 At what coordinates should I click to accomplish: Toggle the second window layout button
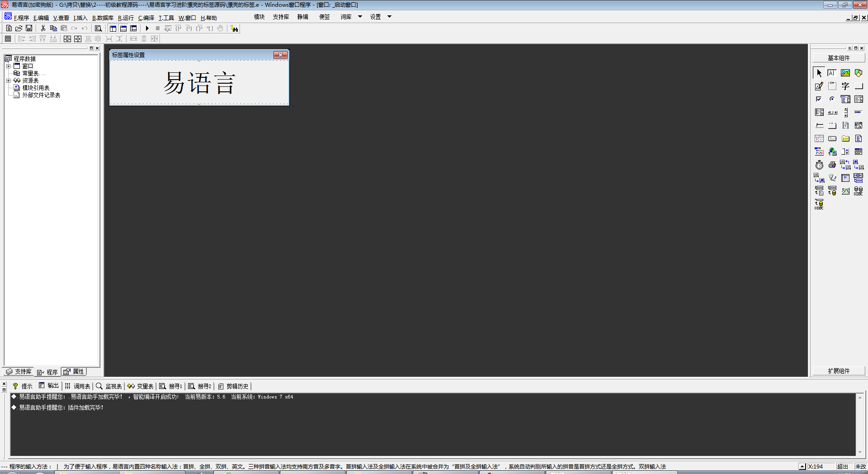coord(123,28)
